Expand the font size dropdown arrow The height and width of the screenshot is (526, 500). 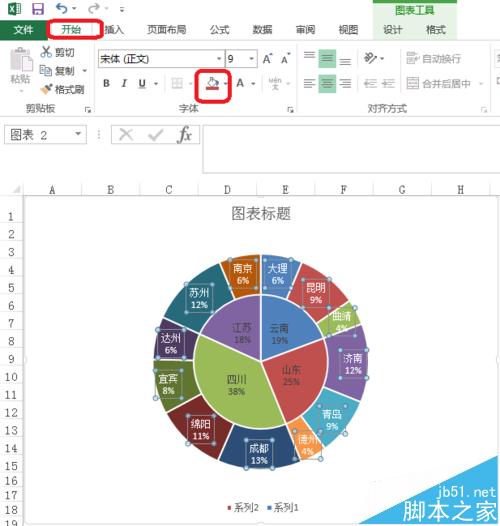[252, 59]
